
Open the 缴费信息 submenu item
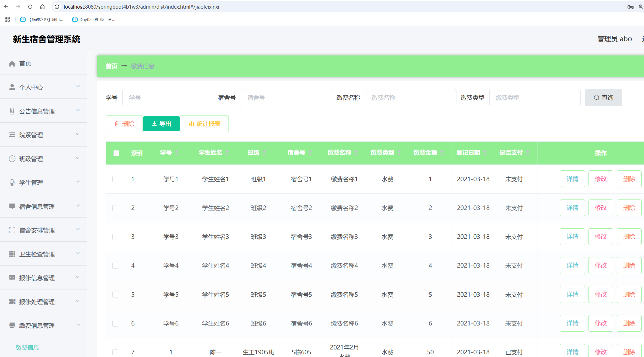click(27, 347)
